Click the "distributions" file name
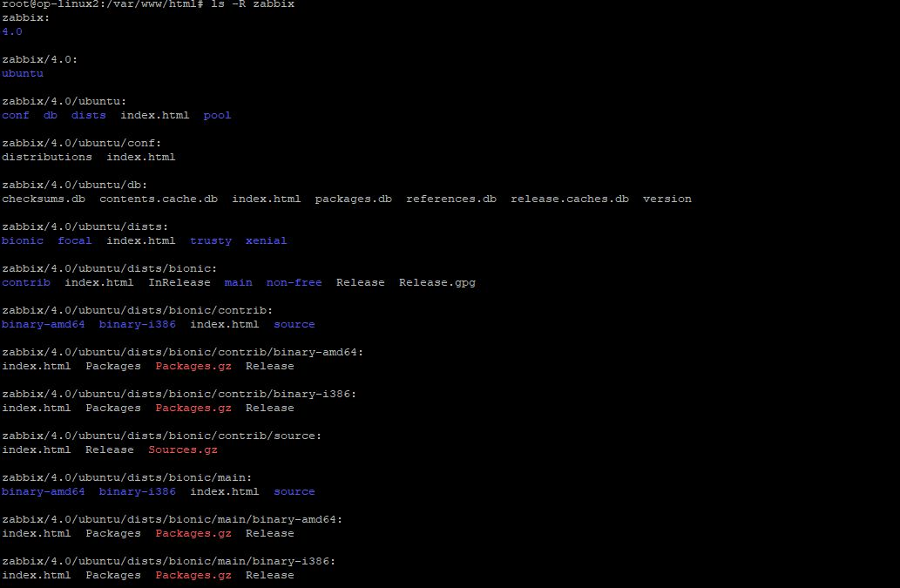 [x=47, y=157]
